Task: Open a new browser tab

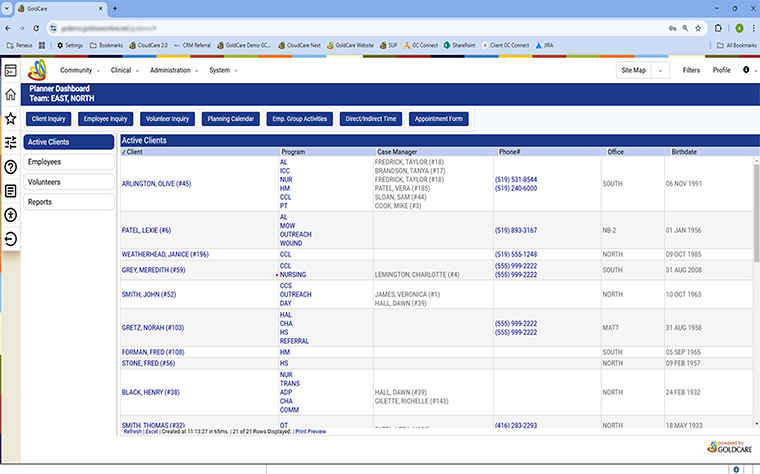Action: pos(115,8)
